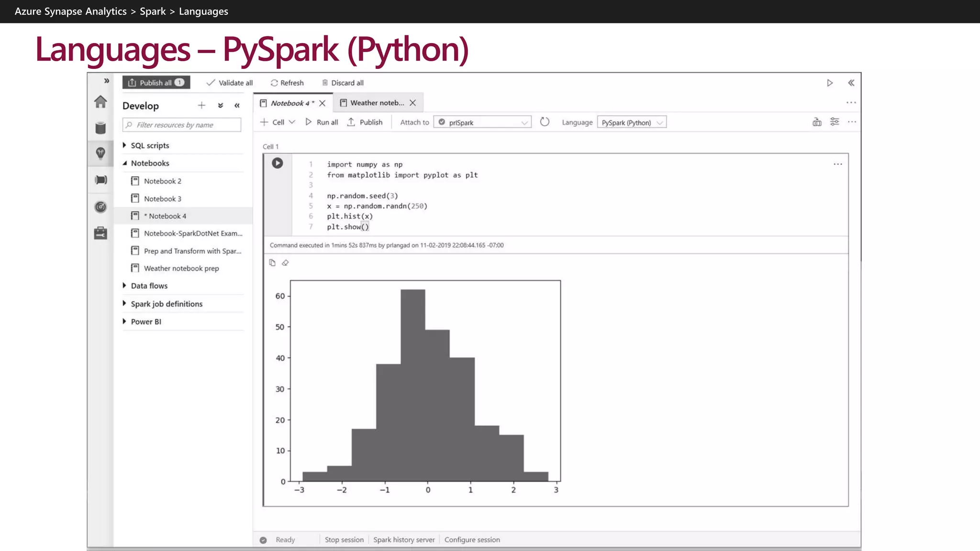
Task: Click the line 'import numpy as np'
Action: 365,165
